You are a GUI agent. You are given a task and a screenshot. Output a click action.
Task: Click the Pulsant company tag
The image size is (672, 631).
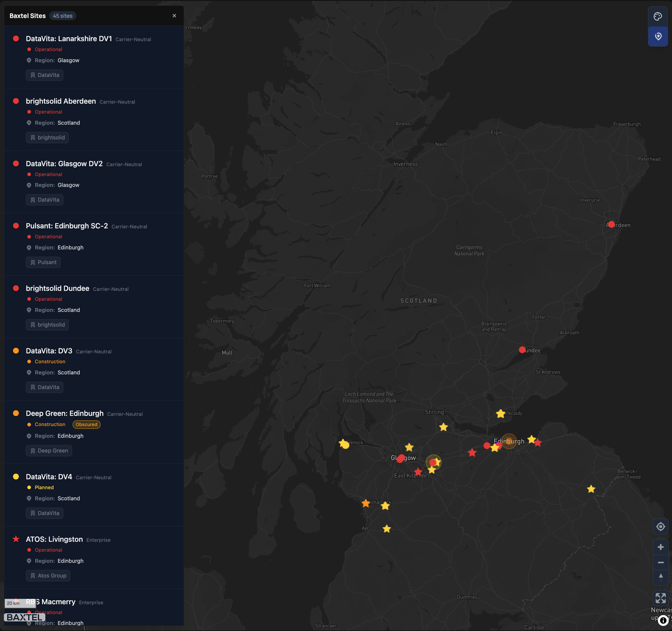(x=43, y=262)
